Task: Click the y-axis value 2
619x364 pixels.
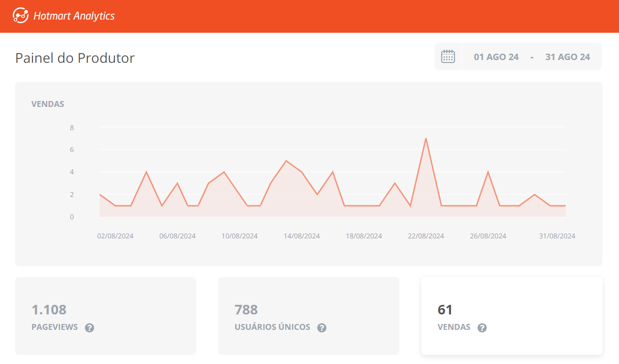Action: coord(72,194)
